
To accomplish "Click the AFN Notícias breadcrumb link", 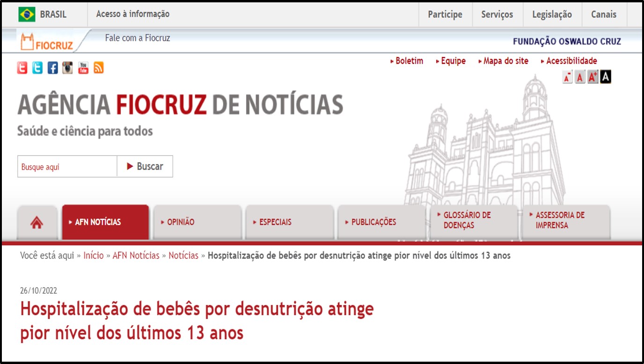I will tap(136, 256).
